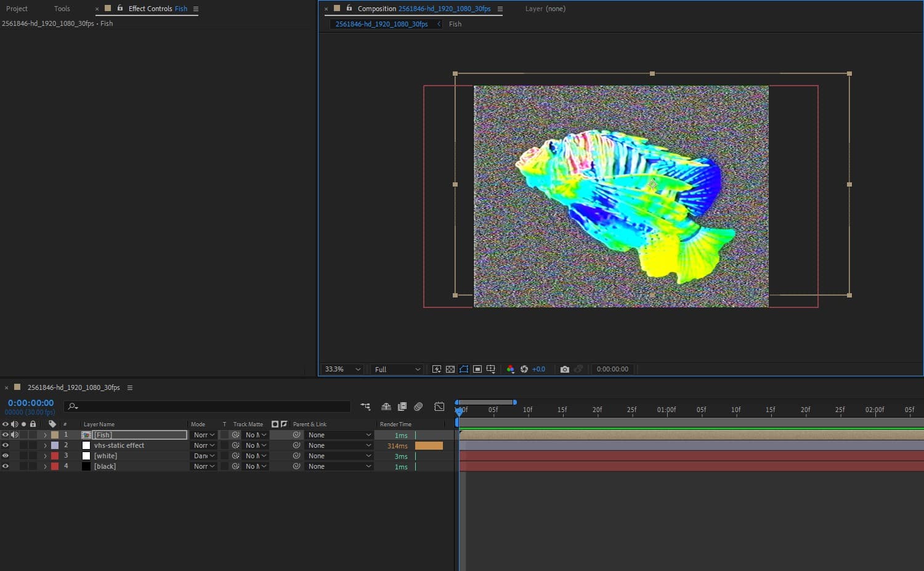The height and width of the screenshot is (571, 924).
Task: Click the Fish breadcrumb in the viewer
Action: [455, 24]
